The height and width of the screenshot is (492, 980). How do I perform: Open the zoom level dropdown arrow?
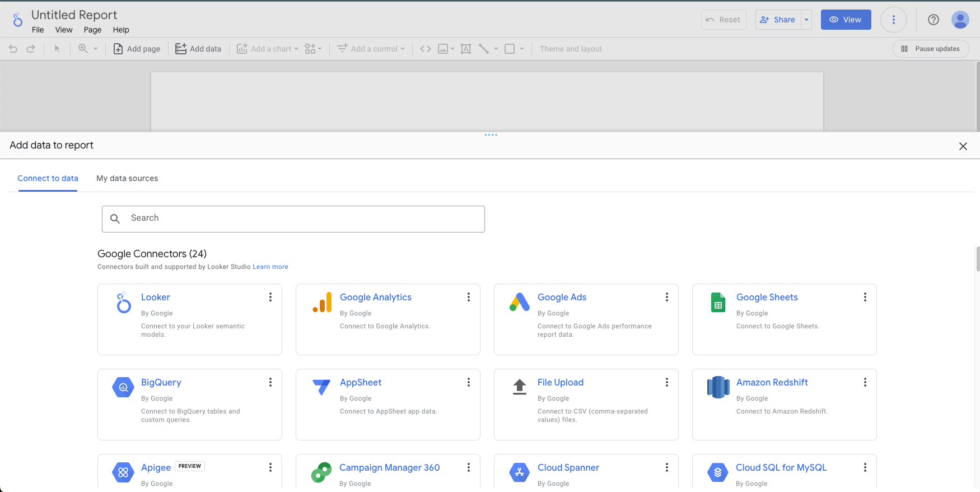(x=96, y=49)
